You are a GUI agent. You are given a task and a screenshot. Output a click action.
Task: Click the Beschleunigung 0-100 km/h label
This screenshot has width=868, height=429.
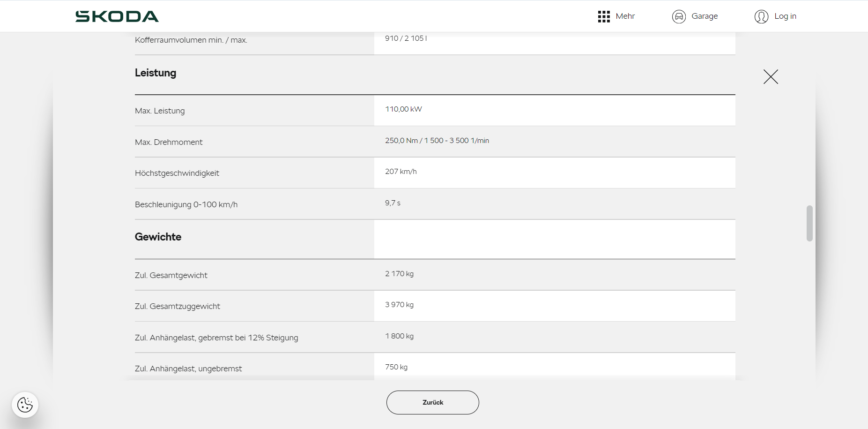tap(186, 204)
